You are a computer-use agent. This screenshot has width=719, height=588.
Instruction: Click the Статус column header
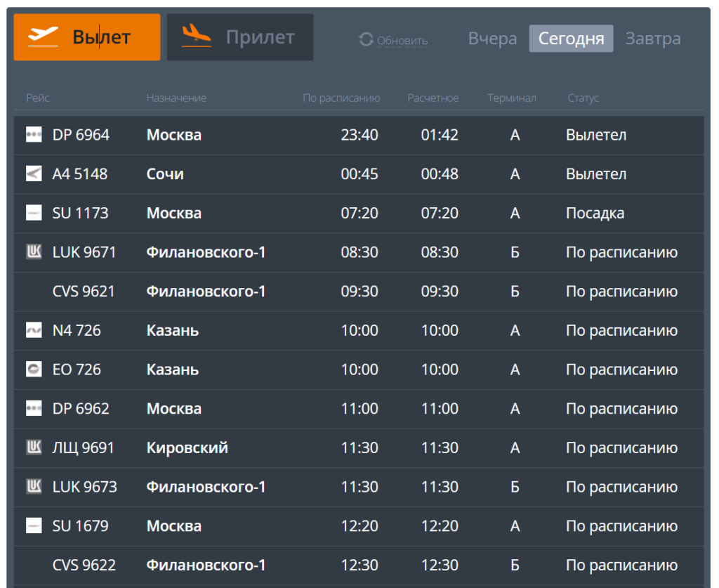pyautogui.click(x=583, y=98)
